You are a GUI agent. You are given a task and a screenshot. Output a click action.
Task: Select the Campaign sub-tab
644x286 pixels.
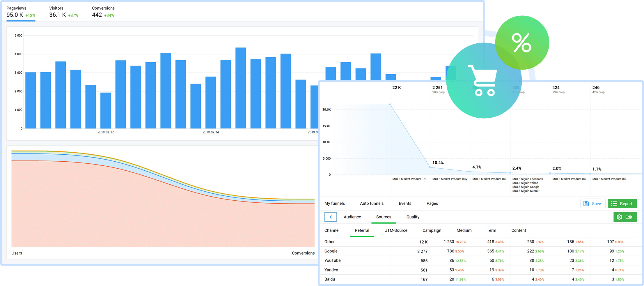[432, 230]
